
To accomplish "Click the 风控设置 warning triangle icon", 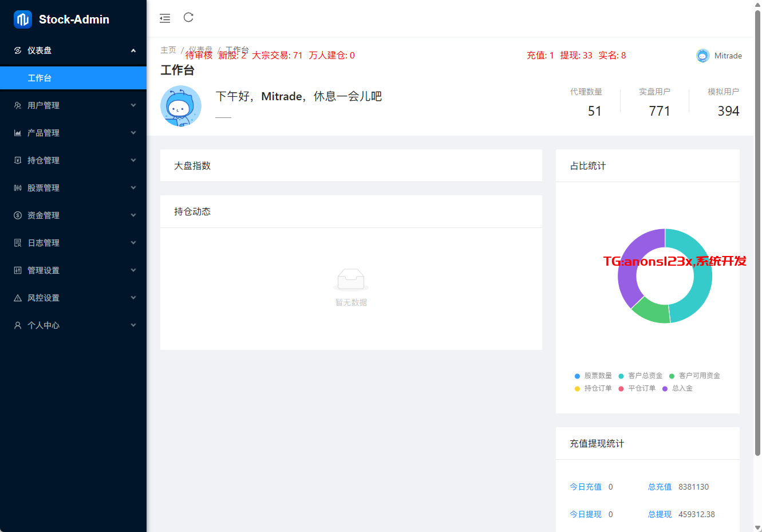I will tap(18, 298).
